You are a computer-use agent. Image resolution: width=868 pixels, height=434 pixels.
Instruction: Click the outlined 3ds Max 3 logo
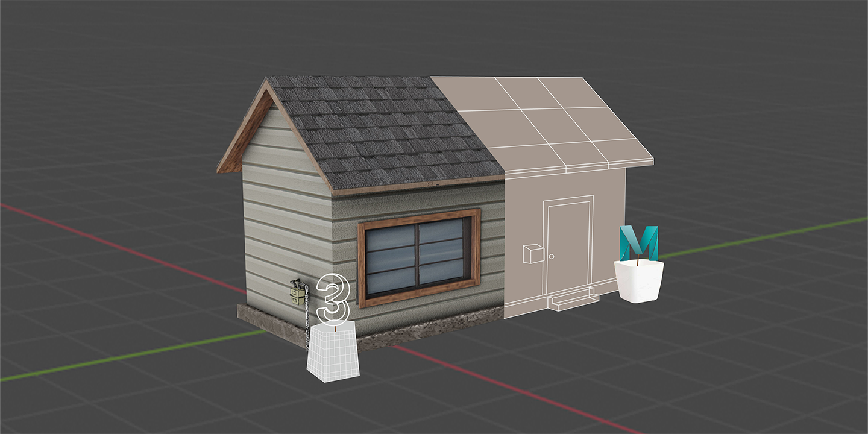pyautogui.click(x=333, y=299)
